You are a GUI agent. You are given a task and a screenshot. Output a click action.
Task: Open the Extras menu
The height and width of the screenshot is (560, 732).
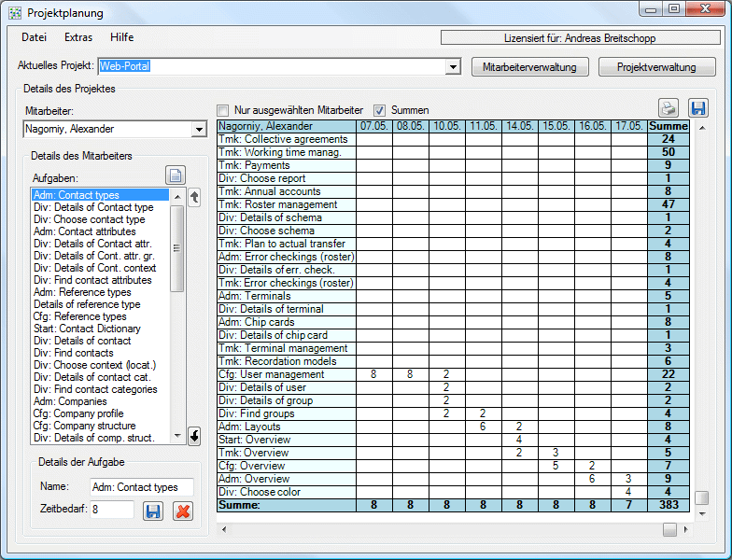[78, 38]
